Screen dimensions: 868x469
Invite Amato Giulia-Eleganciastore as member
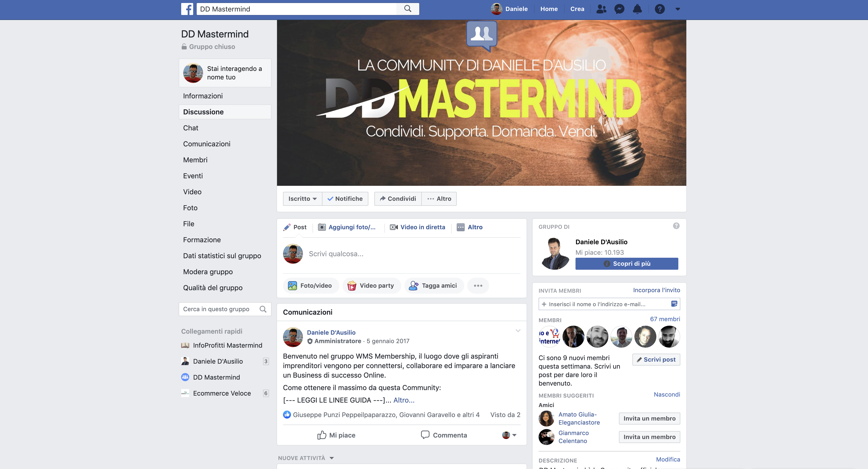649,418
